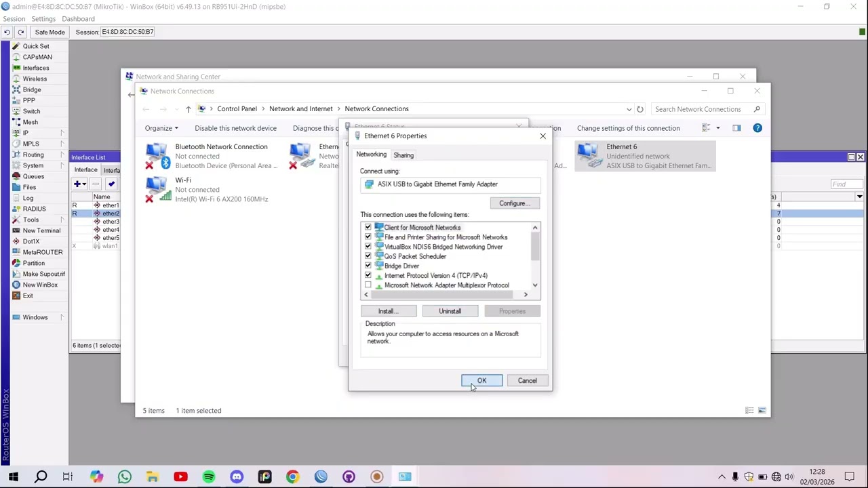Open New WinBox from sidebar
Image resolution: width=868 pixels, height=488 pixels.
39,285
